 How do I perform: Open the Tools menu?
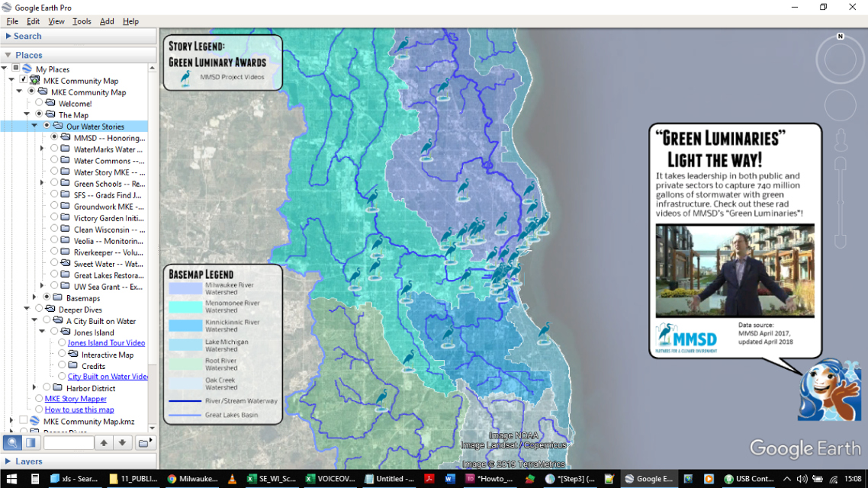point(82,21)
